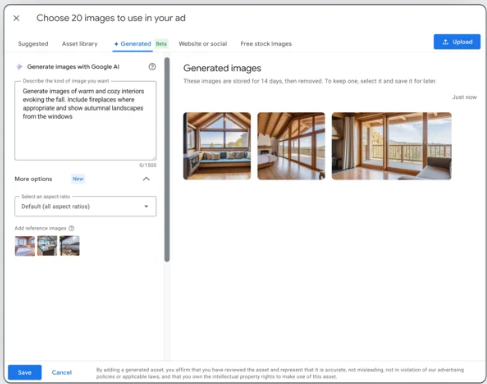Click the Save button
Viewport: 487px width, 384px height.
25,372
